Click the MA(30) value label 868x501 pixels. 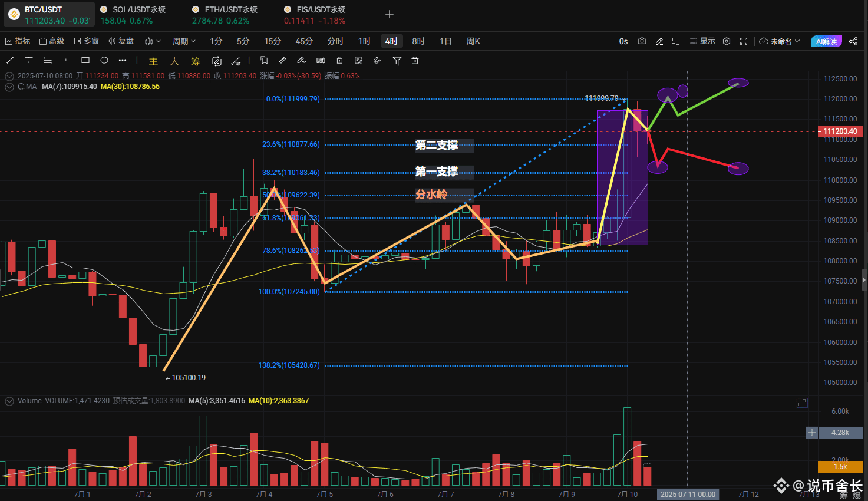click(x=130, y=87)
